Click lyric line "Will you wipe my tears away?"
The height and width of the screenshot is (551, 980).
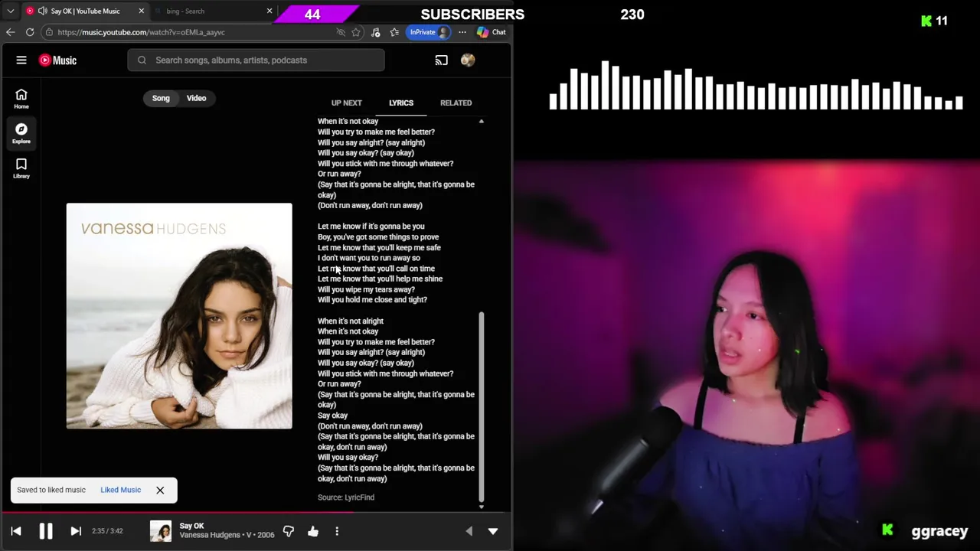pyautogui.click(x=366, y=289)
